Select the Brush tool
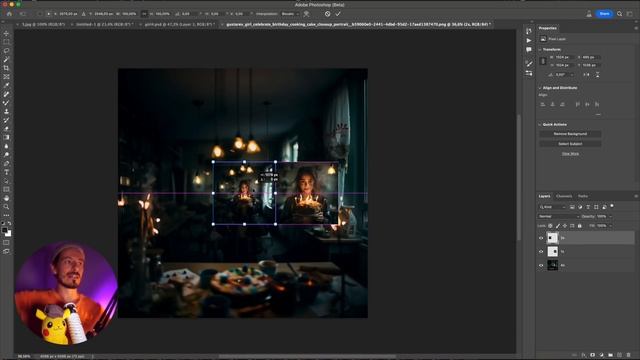Screen dimensions: 640x360 (6, 103)
